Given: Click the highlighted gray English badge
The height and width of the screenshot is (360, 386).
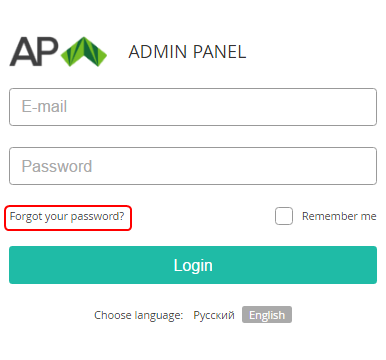Looking at the screenshot, I should [267, 315].
